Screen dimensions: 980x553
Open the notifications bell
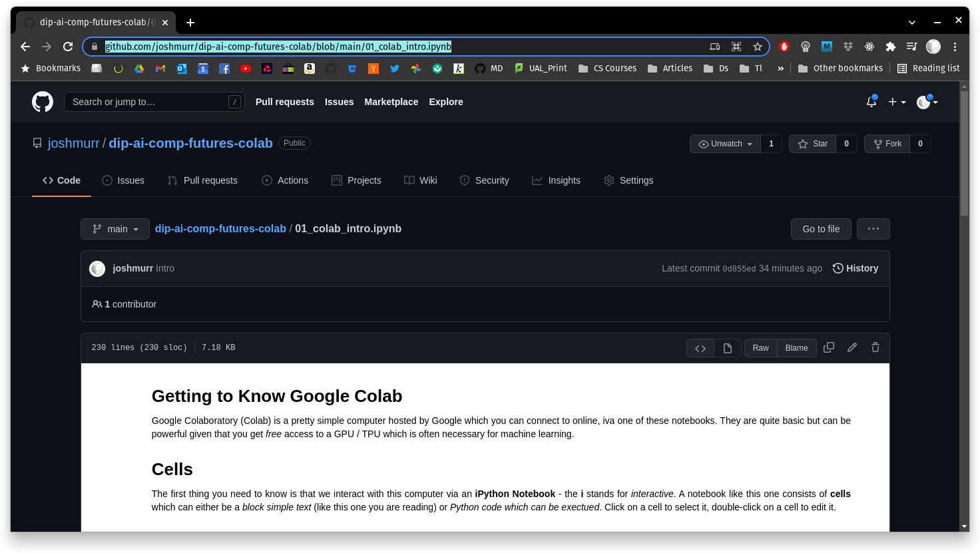coord(871,102)
